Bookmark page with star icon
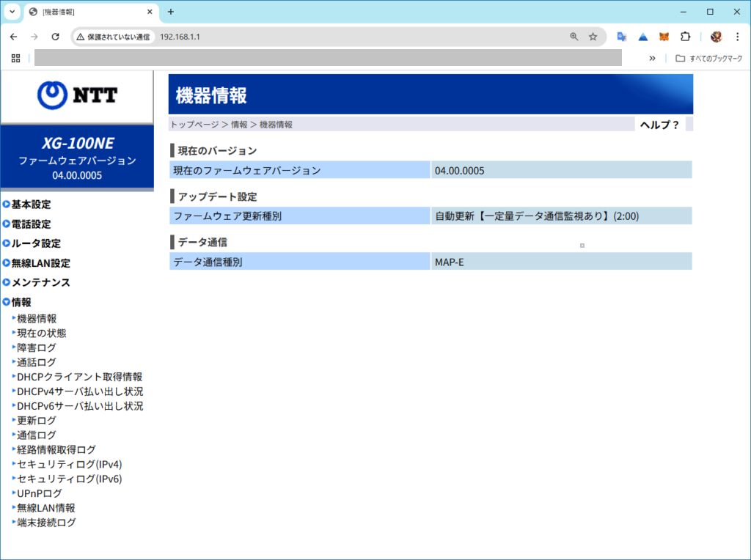751x560 pixels. [x=593, y=37]
